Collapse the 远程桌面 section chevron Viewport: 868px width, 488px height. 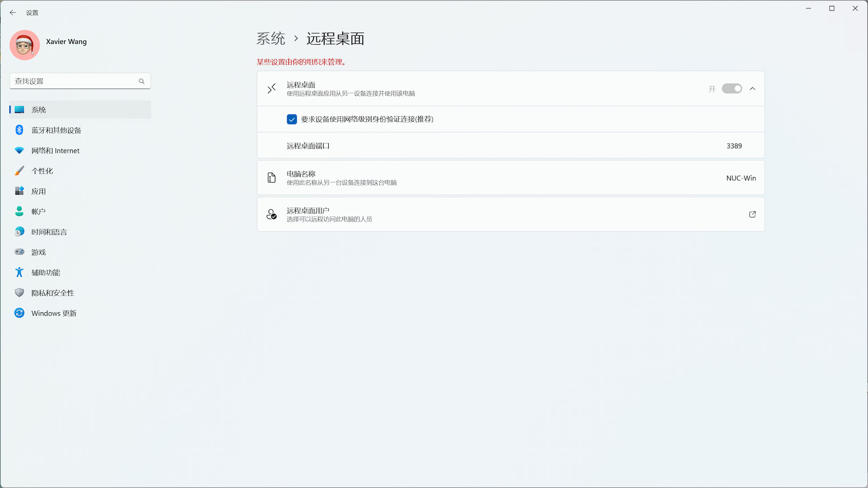[x=752, y=89]
